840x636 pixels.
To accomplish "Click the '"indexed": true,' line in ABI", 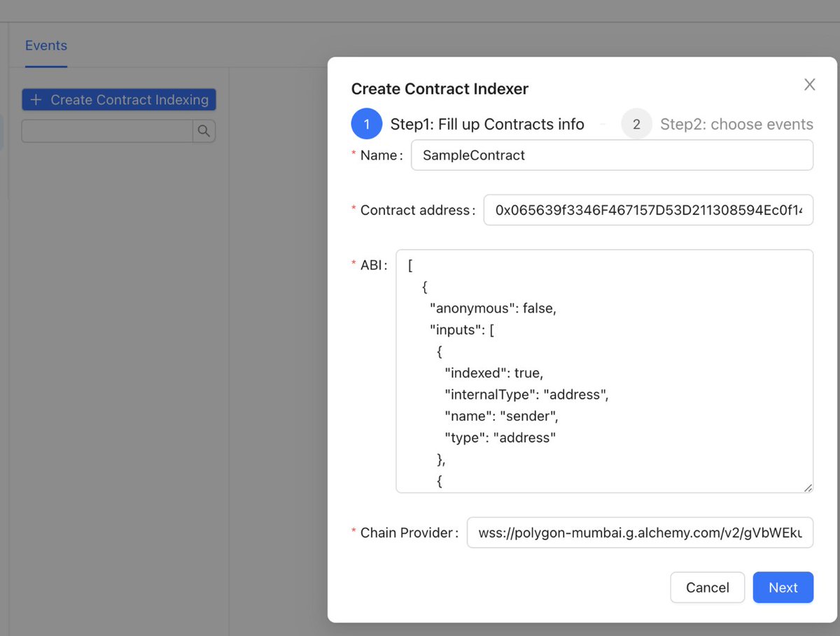I will tap(493, 373).
